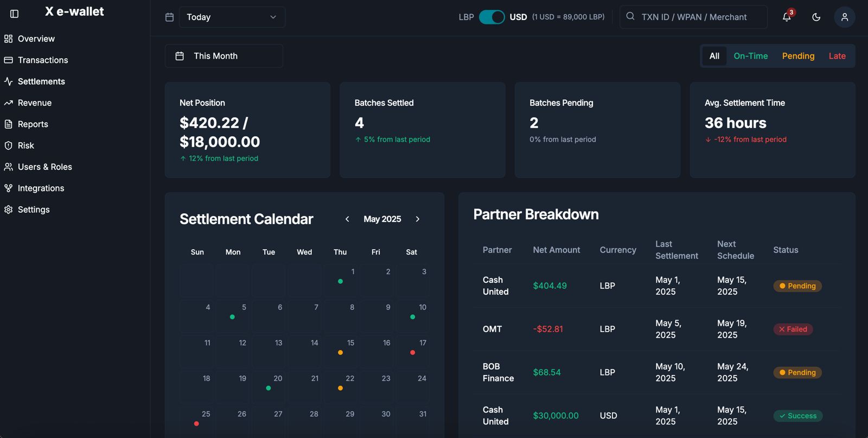This screenshot has height=438, width=868.
Task: Toggle the LBP/USD currency switch
Action: tap(492, 17)
